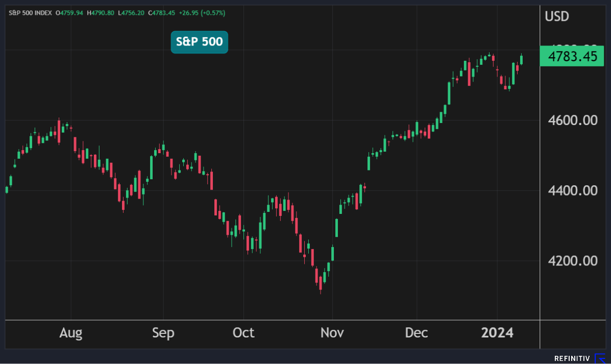Click the S&P 500 INDEX title text
The image size is (611, 364).
pyautogui.click(x=30, y=12)
